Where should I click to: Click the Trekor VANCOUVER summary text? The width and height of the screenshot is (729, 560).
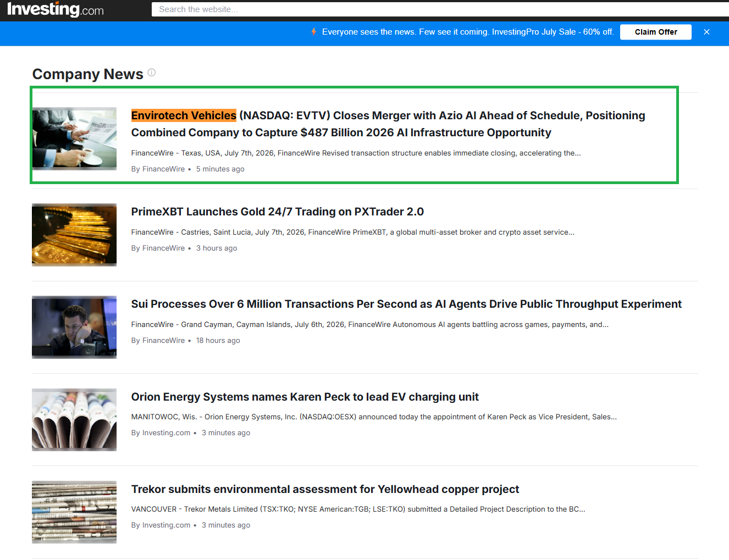pos(358,509)
